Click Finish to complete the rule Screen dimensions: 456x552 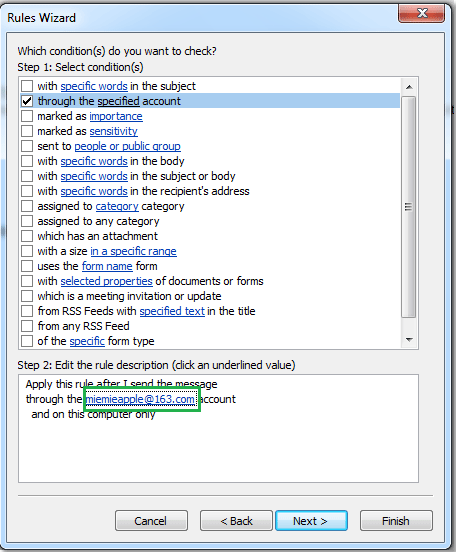tap(396, 521)
